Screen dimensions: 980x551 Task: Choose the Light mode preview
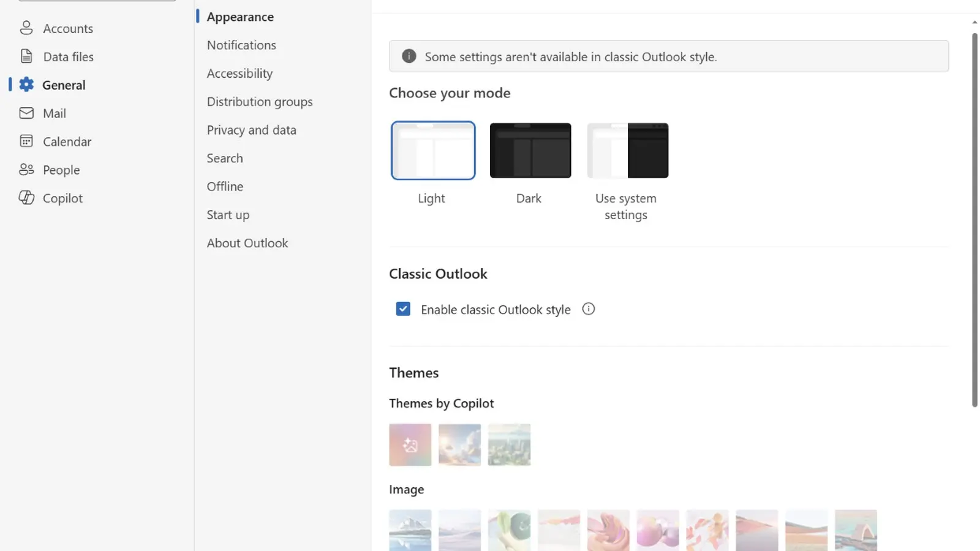click(x=433, y=150)
